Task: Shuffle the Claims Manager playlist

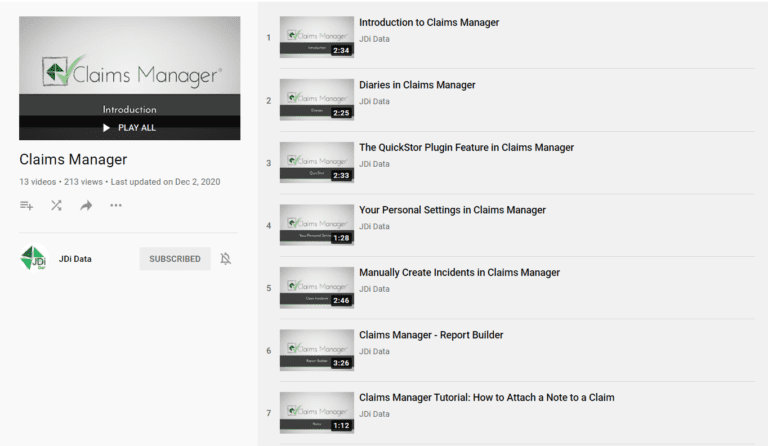Action: coord(56,206)
